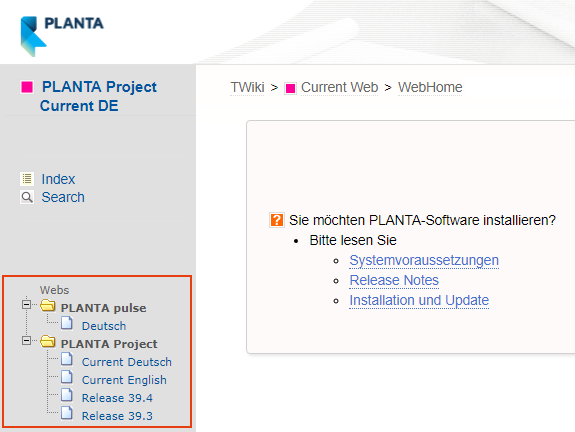This screenshot has width=575, height=432.
Task: Open the Installation und Update link
Action: pyautogui.click(x=419, y=300)
